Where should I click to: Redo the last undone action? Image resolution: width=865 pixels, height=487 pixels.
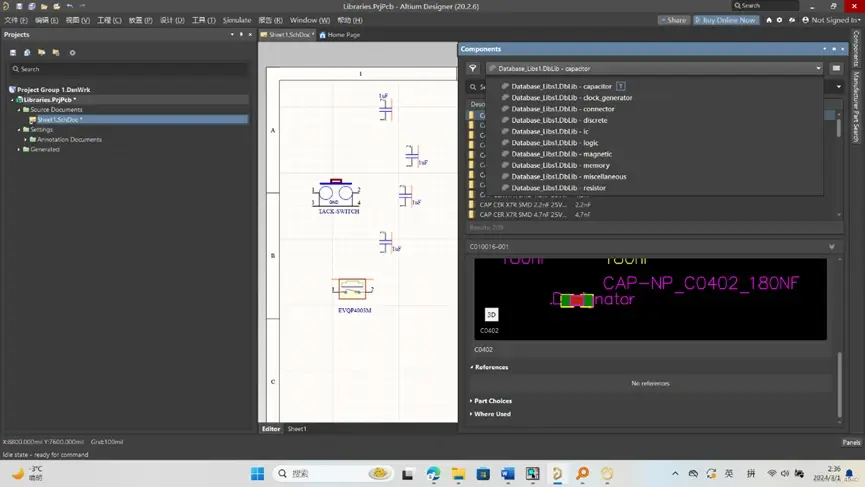point(83,6)
